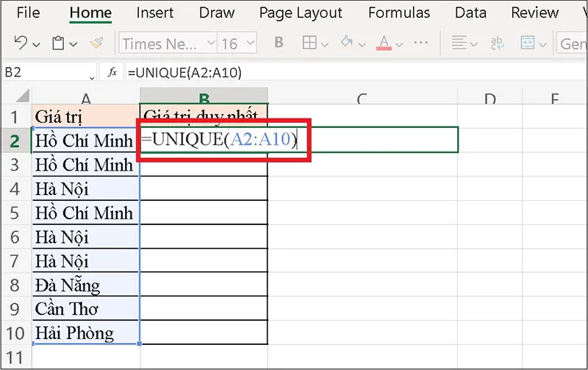Viewport: 588px width, 370px height.
Task: Select column A header
Action: click(86, 96)
